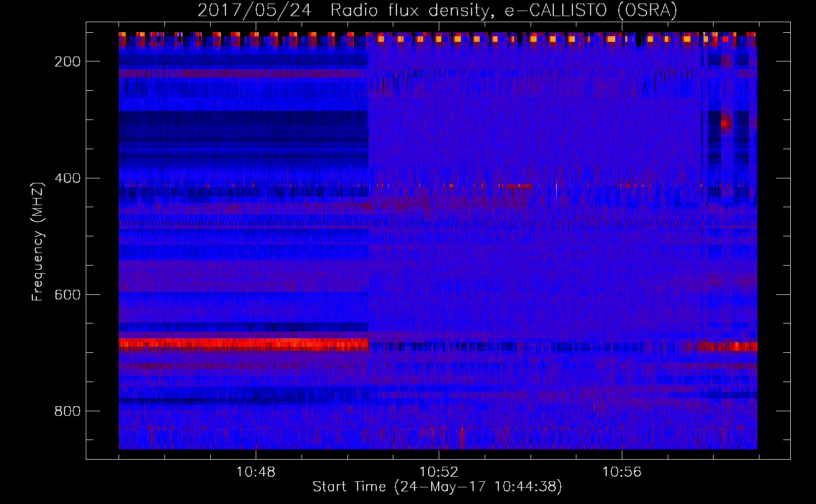Click the 10:52 time tick label
Screen dimensions: 816x504
pyautogui.click(x=439, y=472)
